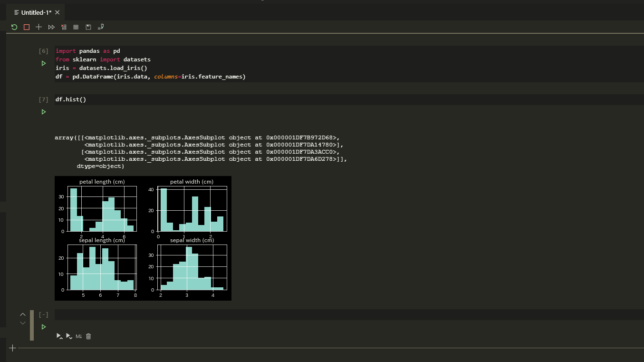This screenshot has width=644, height=362.
Task: Run all cells with the double-play icon
Action: (x=51, y=27)
